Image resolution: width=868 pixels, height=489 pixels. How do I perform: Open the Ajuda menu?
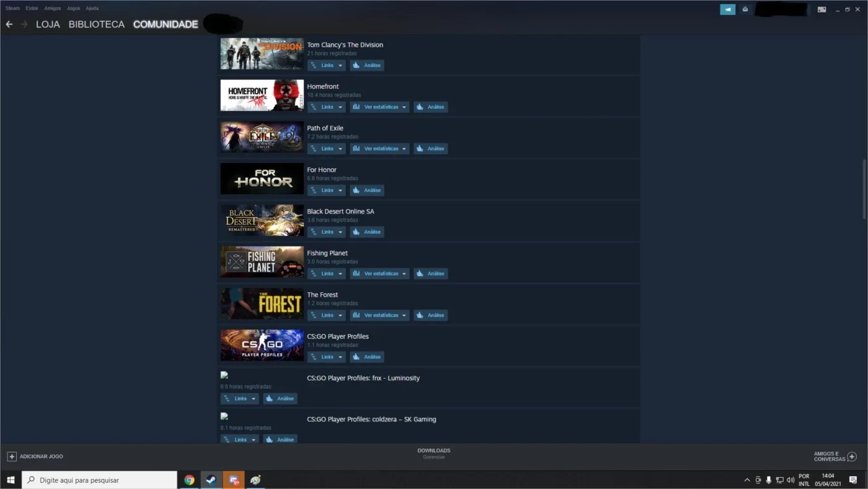click(x=92, y=8)
